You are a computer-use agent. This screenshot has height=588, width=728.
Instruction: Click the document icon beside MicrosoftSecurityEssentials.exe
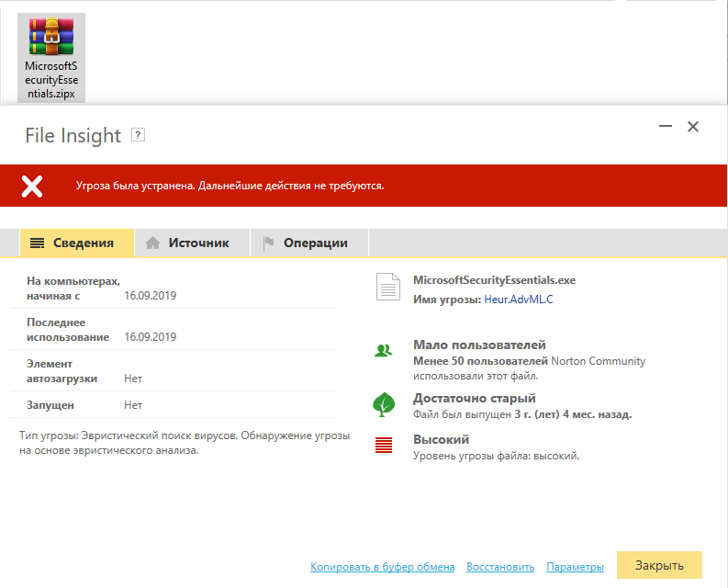tap(388, 287)
